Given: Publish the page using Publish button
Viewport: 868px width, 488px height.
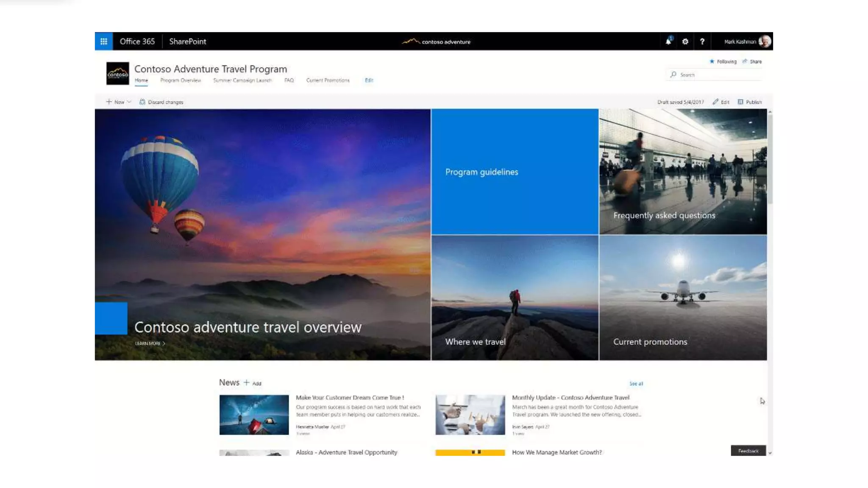Looking at the screenshot, I should point(750,102).
